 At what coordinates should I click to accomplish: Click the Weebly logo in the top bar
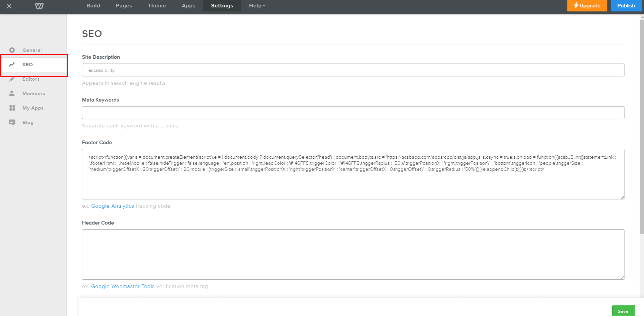[39, 6]
